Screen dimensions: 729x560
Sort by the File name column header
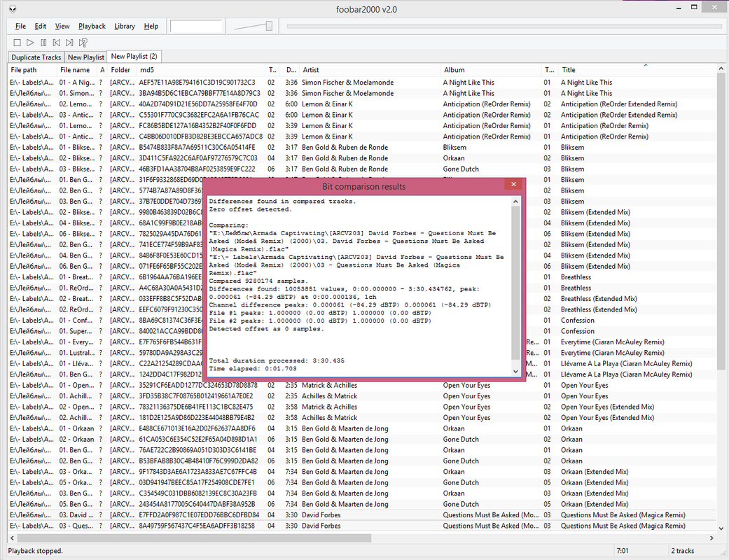(77, 70)
